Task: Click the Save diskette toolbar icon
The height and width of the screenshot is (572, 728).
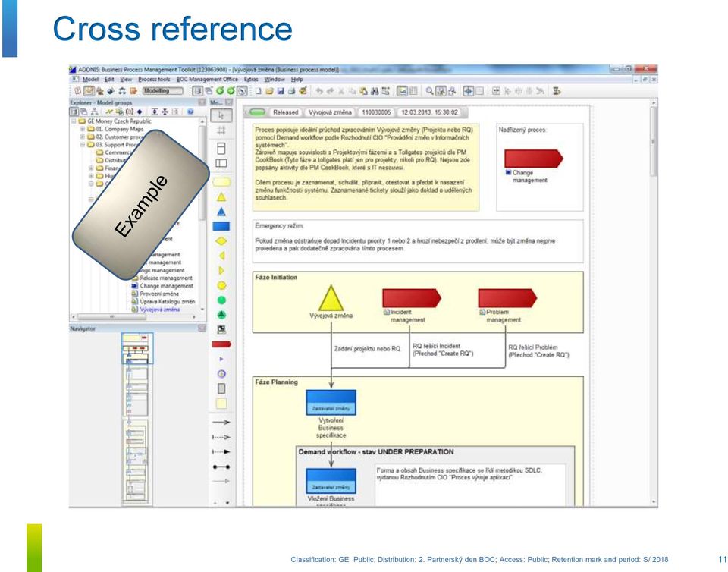Action: click(281, 91)
